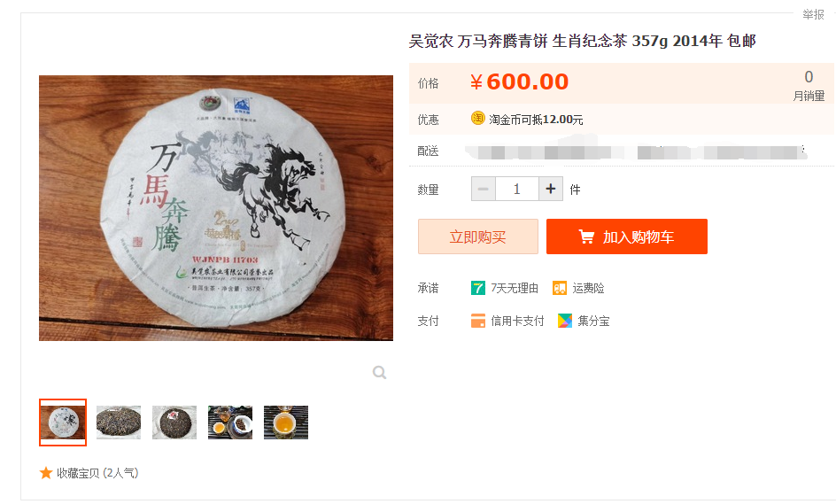Click the shopping cart icon

(586, 236)
